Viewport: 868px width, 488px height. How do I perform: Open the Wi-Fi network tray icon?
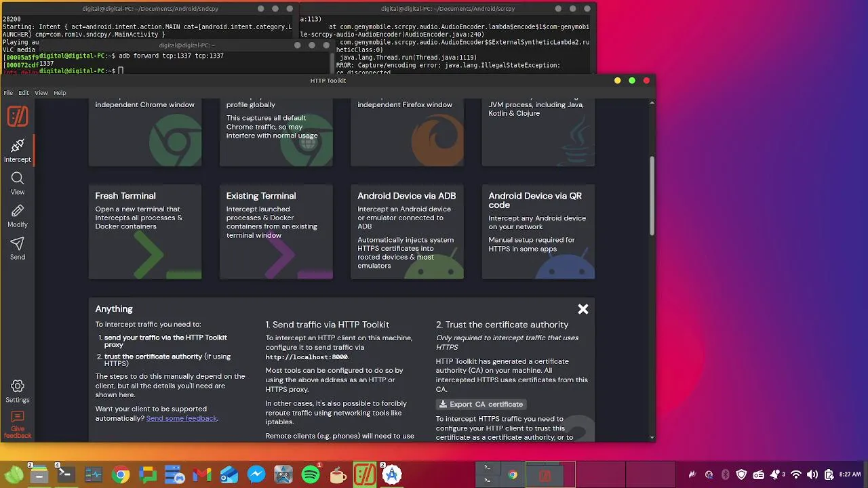point(797,474)
